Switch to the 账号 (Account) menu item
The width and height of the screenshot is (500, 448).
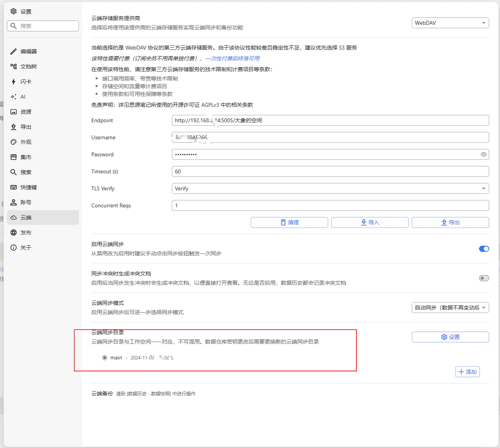coord(26,202)
